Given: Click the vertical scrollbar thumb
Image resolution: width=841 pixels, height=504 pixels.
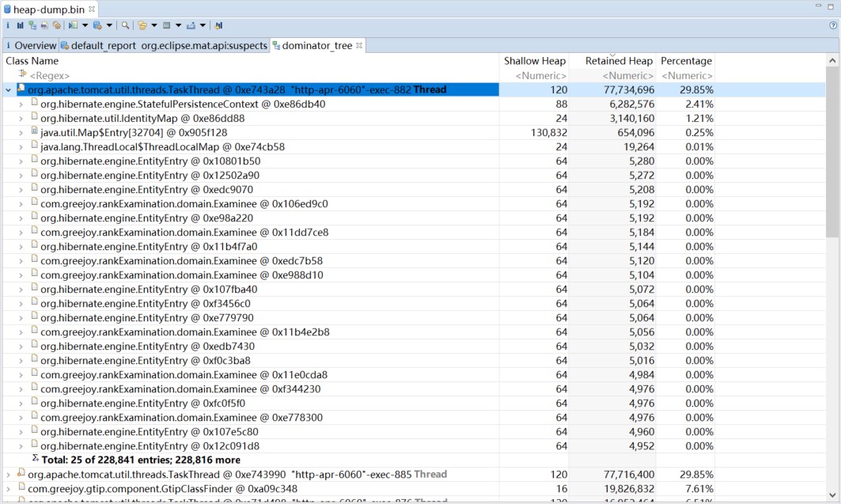Looking at the screenshot, I should click(832, 152).
